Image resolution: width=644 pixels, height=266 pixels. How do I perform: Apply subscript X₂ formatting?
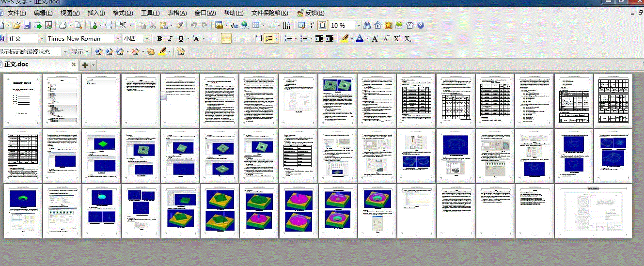[408, 38]
